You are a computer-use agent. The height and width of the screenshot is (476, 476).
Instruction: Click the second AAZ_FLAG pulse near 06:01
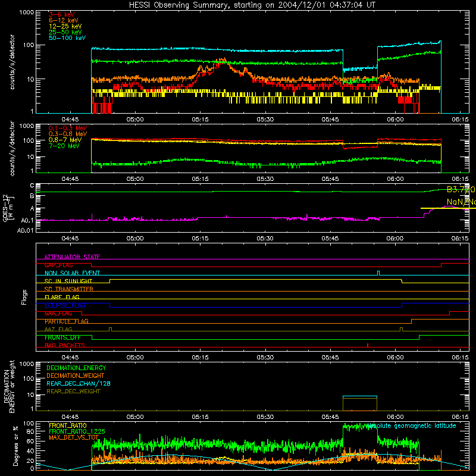click(x=401, y=330)
